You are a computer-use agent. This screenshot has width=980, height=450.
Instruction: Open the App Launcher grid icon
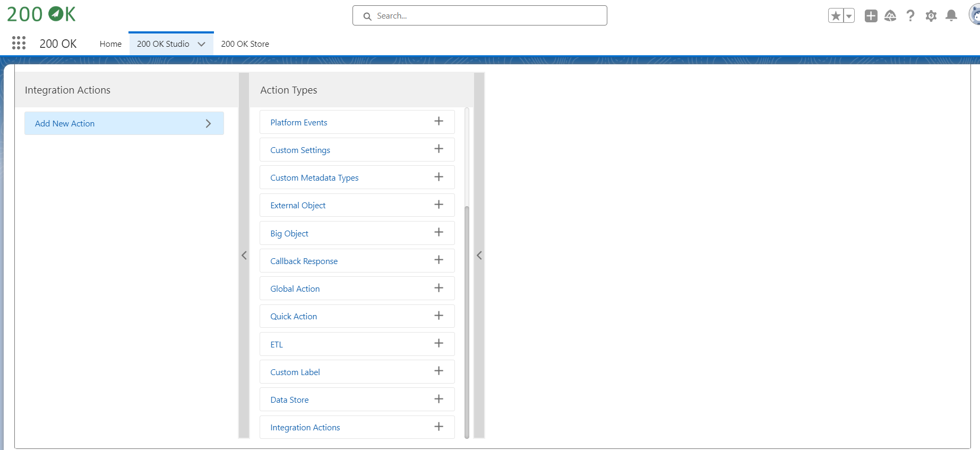[19, 43]
